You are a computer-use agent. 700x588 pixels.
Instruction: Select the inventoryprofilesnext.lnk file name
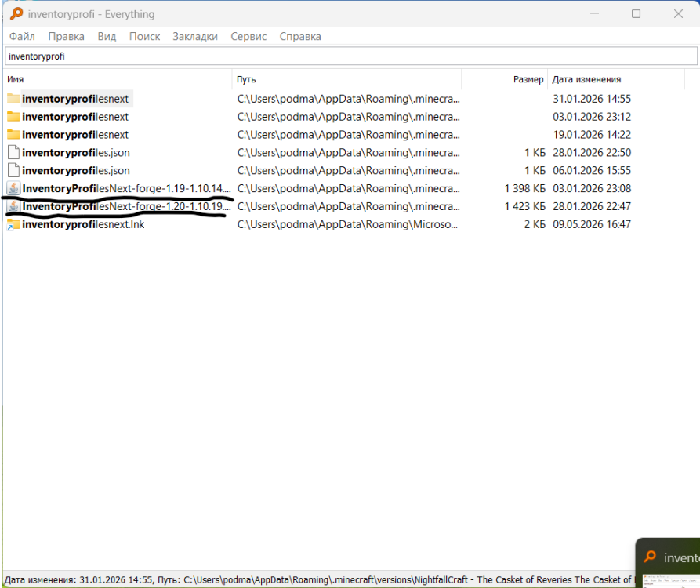point(83,224)
